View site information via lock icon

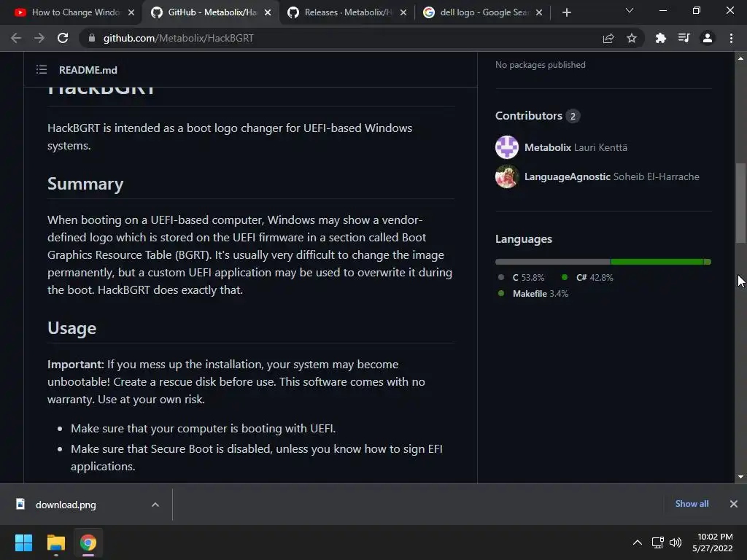[x=92, y=38]
